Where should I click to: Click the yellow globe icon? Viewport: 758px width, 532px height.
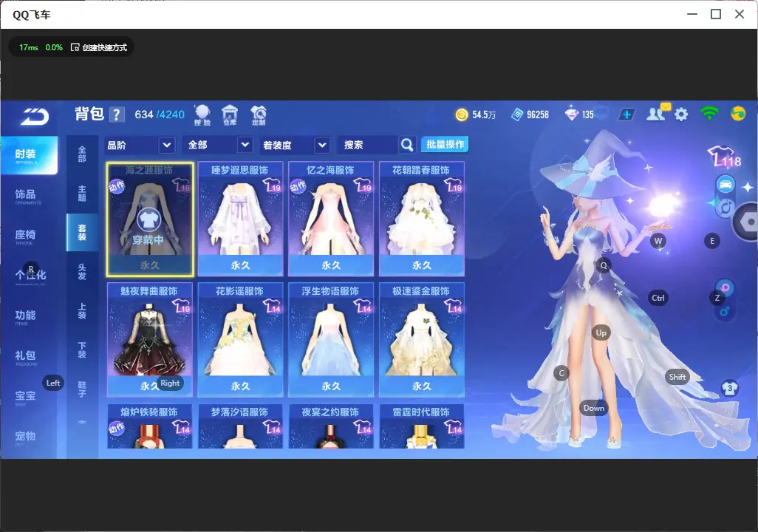[x=738, y=114]
